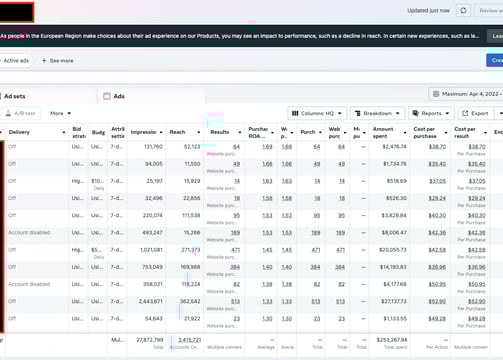Click the $38.70 cost per purchase value
This screenshot has width=503, height=360.
click(x=437, y=147)
